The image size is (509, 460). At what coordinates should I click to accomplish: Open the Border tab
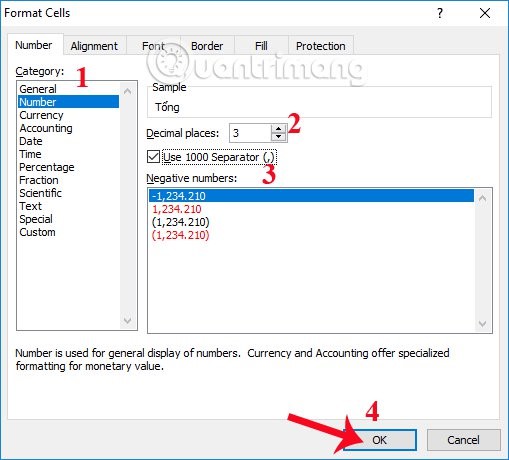pyautogui.click(x=207, y=46)
